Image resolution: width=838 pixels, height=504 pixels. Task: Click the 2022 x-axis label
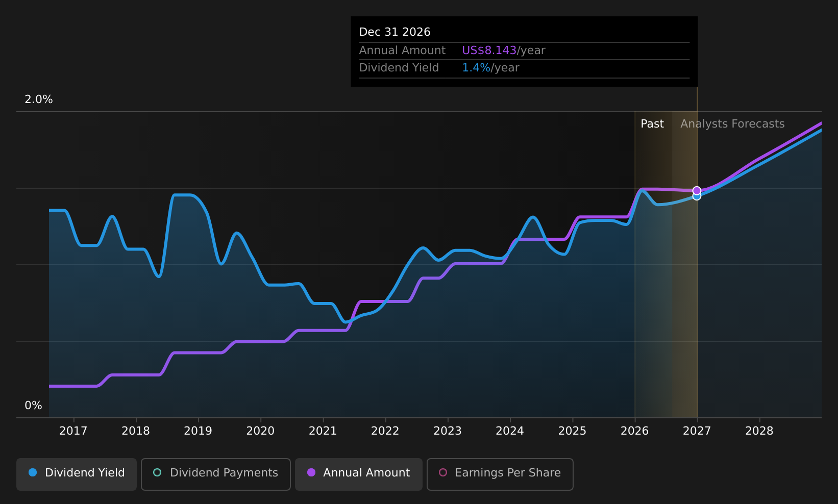coord(385,431)
